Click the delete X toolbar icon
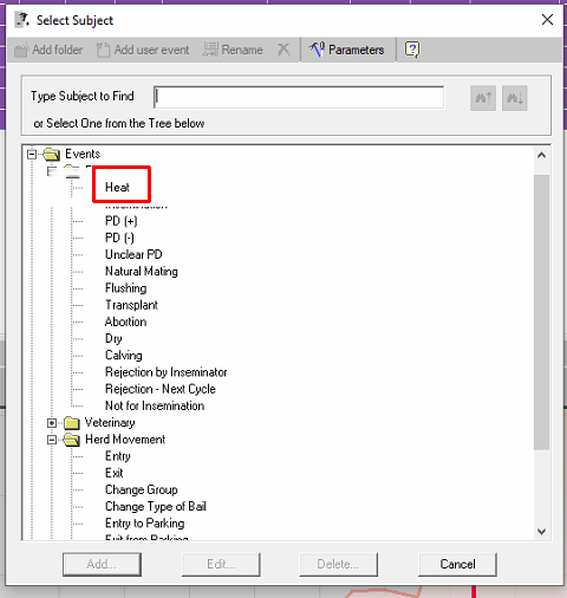The height and width of the screenshot is (598, 567). tap(283, 50)
